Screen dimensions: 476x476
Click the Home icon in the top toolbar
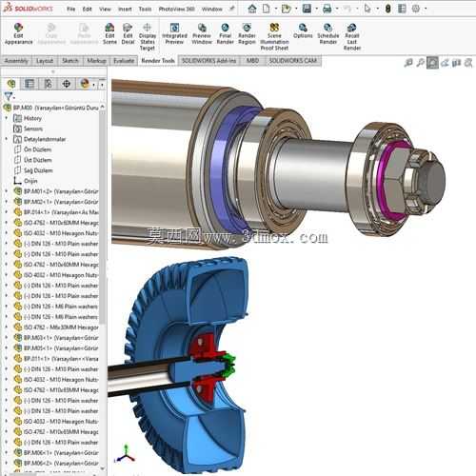[x=252, y=9]
